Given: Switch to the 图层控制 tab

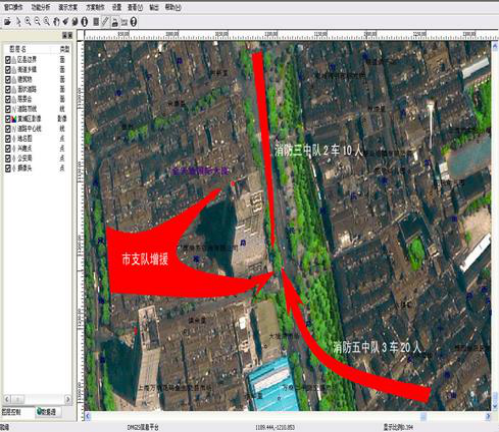Looking at the screenshot, I should tap(12, 412).
